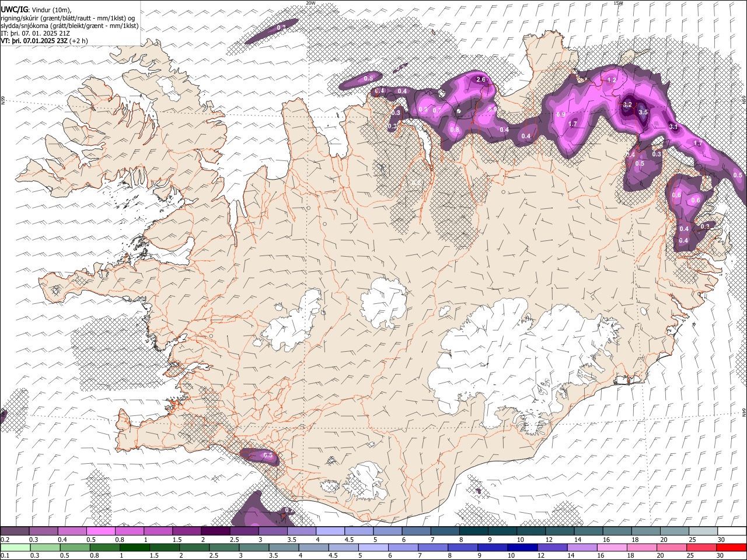This screenshot has width=747, height=560.
Task: Click the bold 'VT: þri. 07.01.2025 23Z' time
Action: click(34, 41)
